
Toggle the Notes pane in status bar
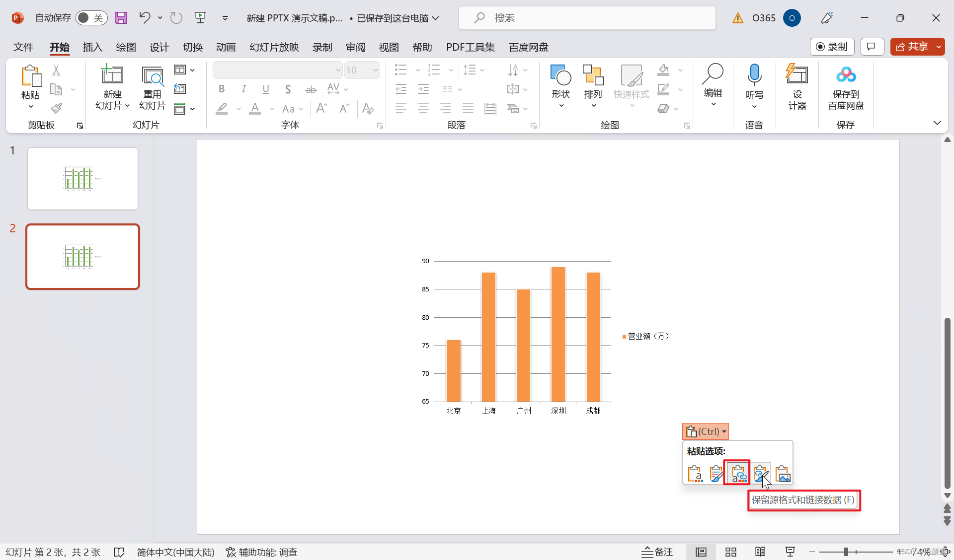(657, 552)
